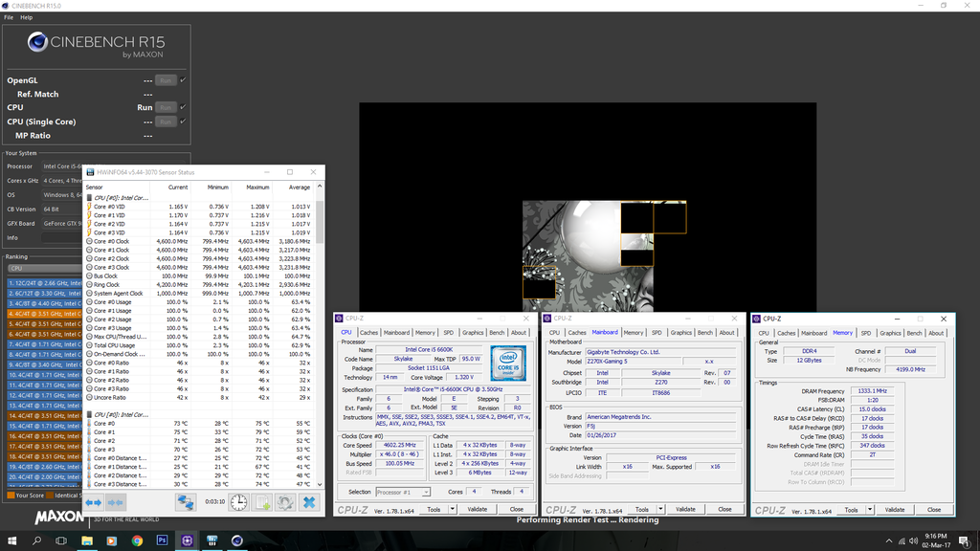Open the Processor #1 selection dropdown

pyautogui.click(x=405, y=492)
